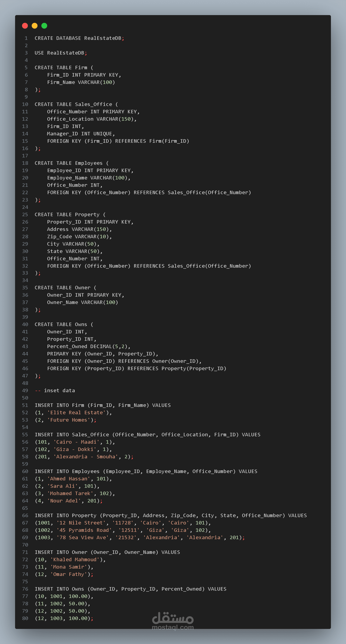
Task: Click the yellow minimize dot
Action: pos(35,26)
